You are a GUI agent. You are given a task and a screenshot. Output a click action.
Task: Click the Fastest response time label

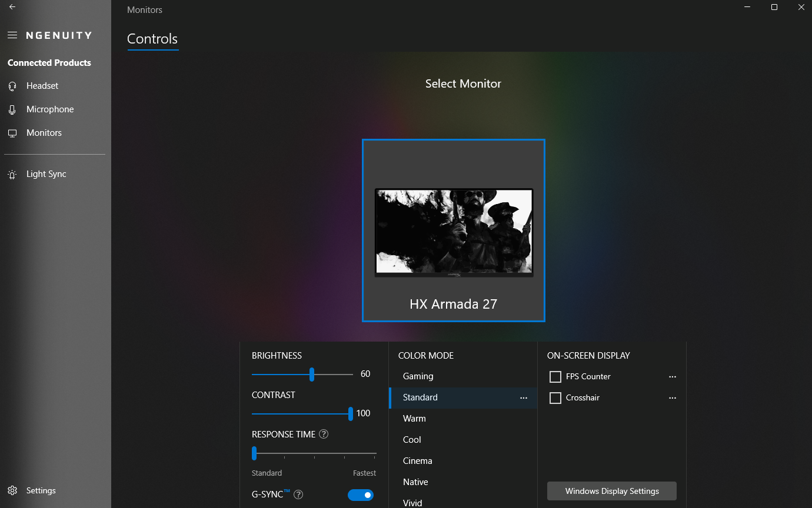coord(364,473)
